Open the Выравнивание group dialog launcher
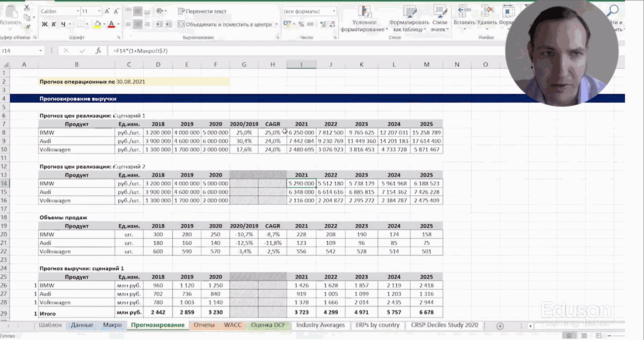This screenshot has width=644, height=340. tap(278, 38)
